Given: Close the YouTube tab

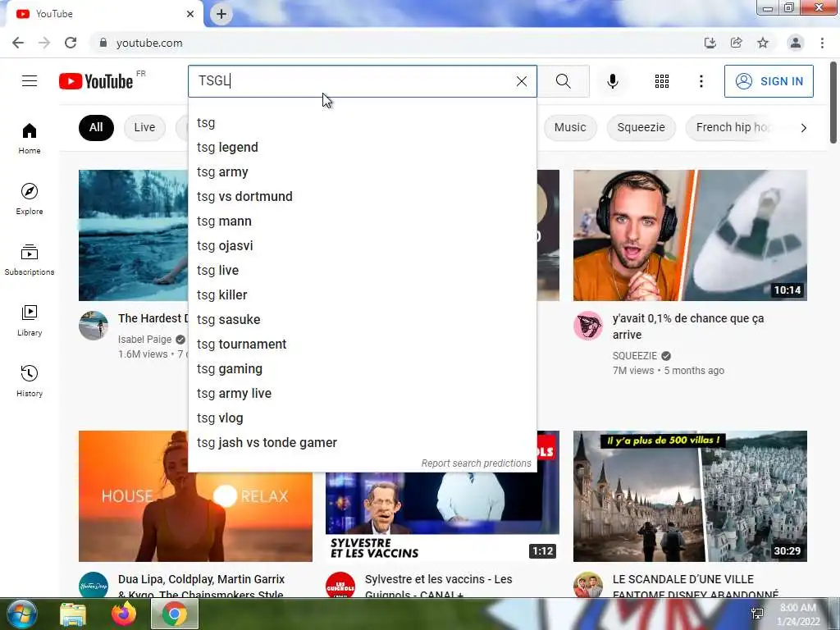Looking at the screenshot, I should coord(190,14).
